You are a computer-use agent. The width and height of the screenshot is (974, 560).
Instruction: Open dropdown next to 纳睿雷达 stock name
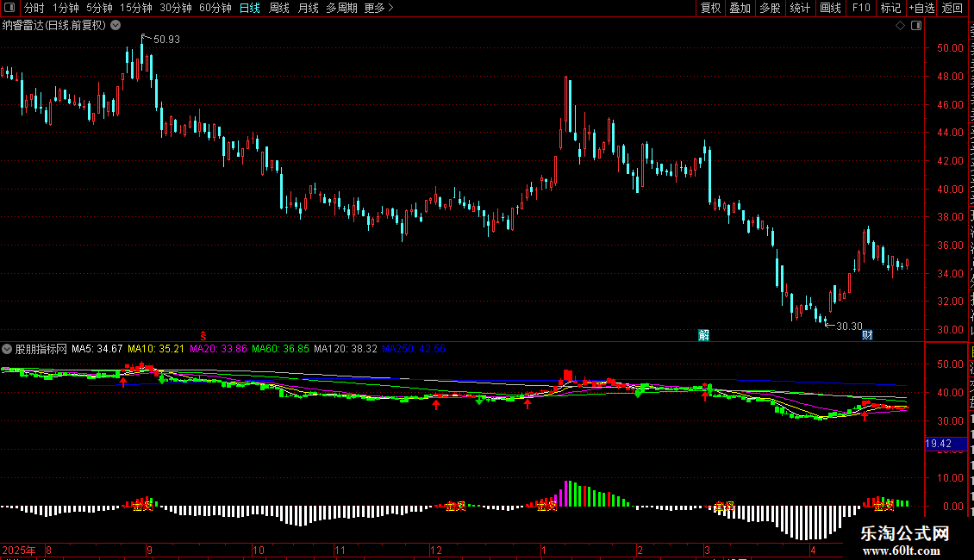pyautogui.click(x=116, y=26)
